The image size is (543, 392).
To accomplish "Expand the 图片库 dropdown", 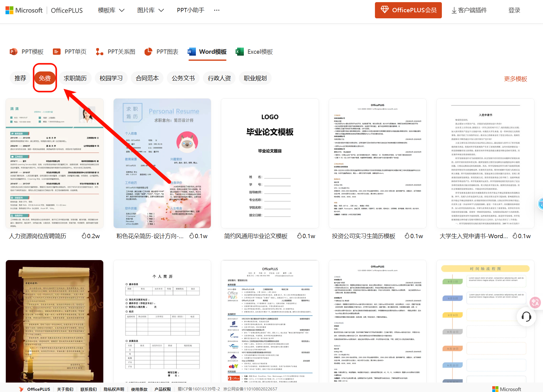I will 150,10.
